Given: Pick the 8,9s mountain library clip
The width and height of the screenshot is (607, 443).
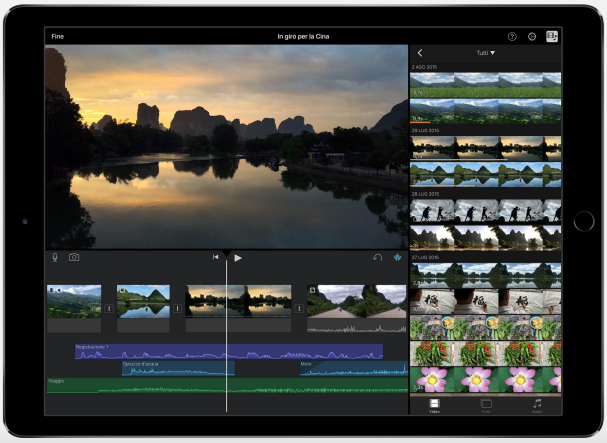Looking at the screenshot, I should [485, 111].
